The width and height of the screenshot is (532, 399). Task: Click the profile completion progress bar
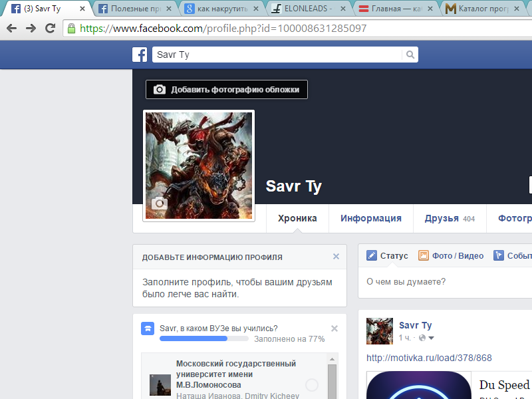pyautogui.click(x=204, y=338)
